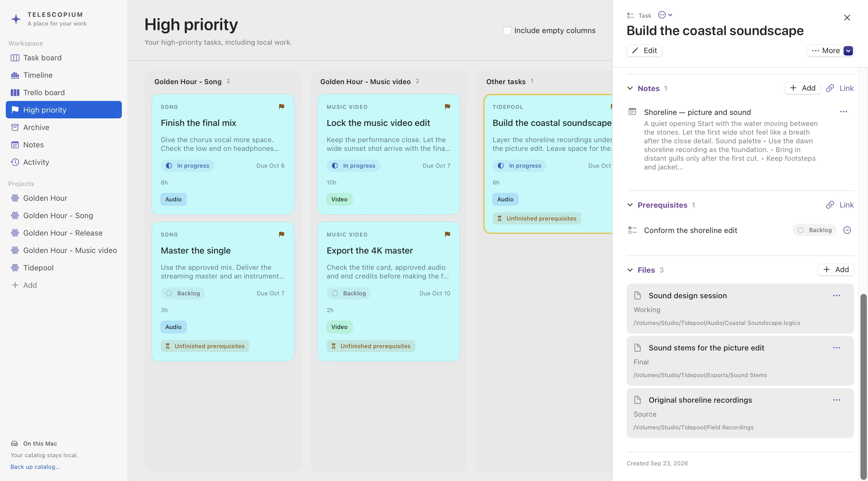The width and height of the screenshot is (868, 481).
Task: Click the flag icon on Lock the music video edit
Action: tap(447, 107)
